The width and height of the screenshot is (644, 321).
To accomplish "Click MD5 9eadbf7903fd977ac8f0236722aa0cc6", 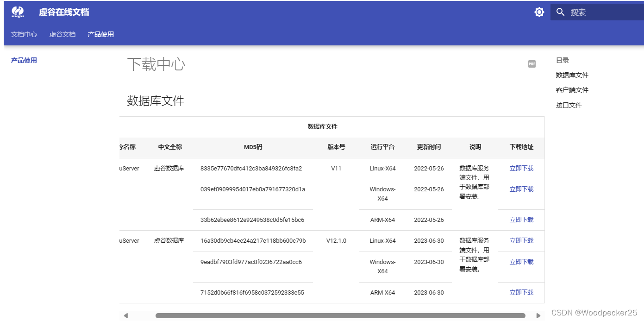I will click(251, 262).
